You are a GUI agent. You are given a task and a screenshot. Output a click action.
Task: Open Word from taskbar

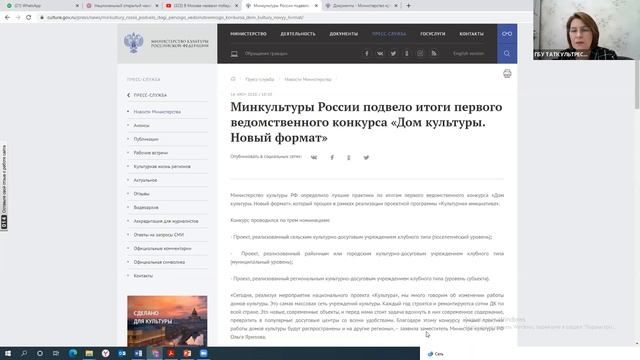coord(138,353)
